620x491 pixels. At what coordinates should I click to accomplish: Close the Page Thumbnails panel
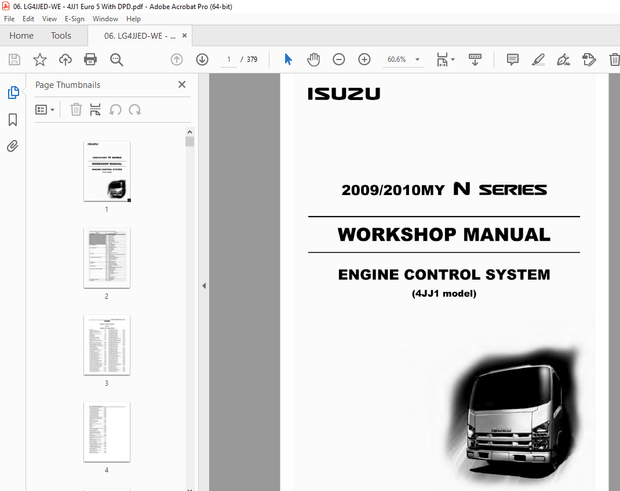tap(182, 85)
